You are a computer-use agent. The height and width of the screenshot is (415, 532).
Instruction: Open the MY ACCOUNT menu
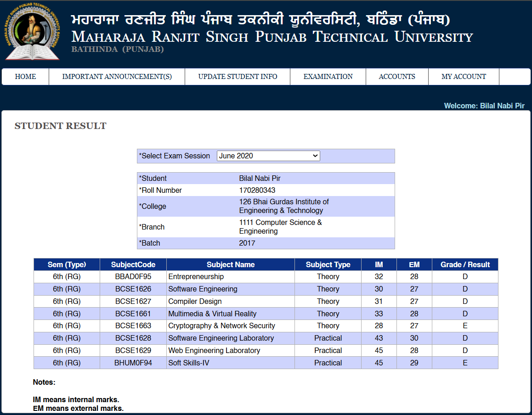point(464,77)
